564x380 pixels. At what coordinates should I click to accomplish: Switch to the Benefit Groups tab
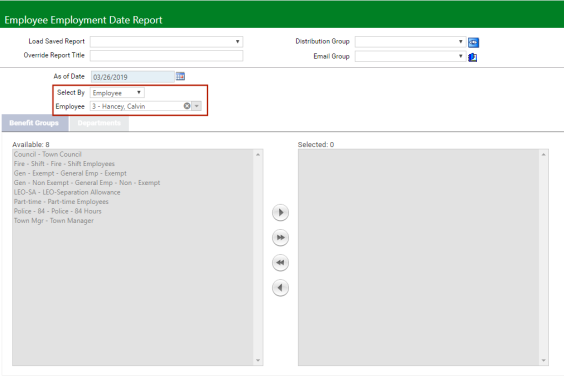tap(35, 123)
